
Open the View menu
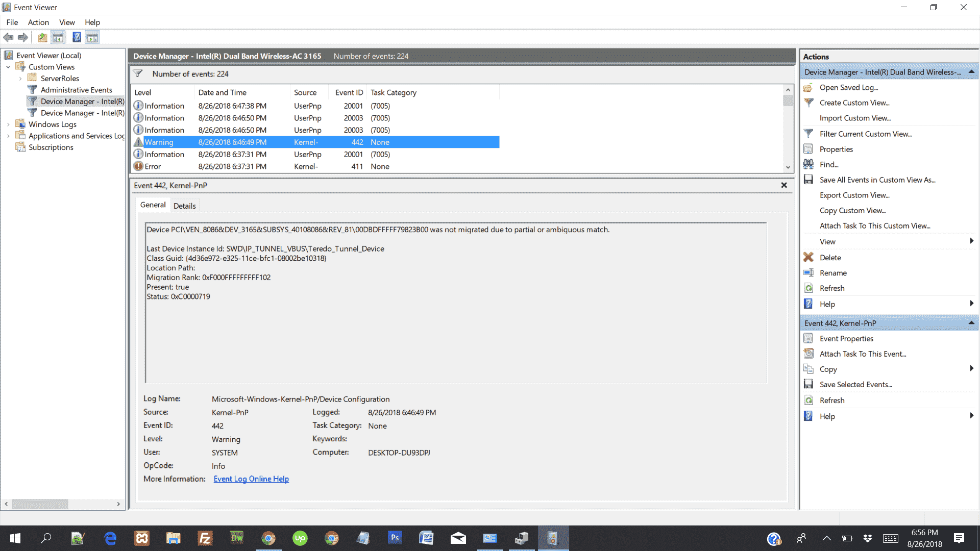tap(67, 22)
